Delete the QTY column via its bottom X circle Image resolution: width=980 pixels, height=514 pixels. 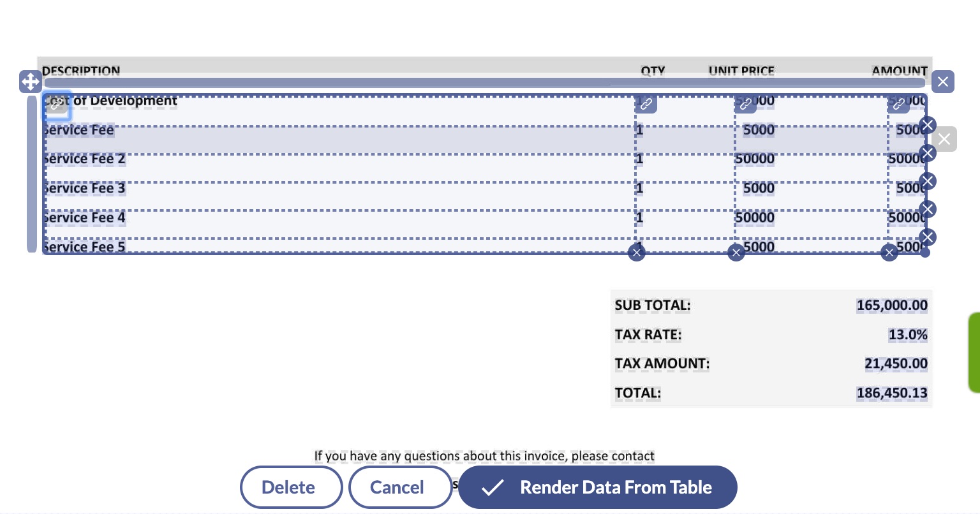click(637, 253)
